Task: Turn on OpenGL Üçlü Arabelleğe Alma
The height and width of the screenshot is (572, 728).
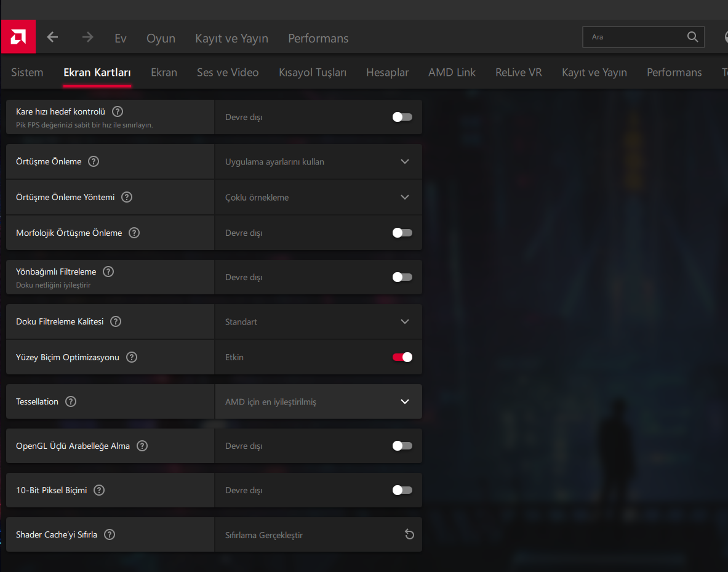Action: 402,446
